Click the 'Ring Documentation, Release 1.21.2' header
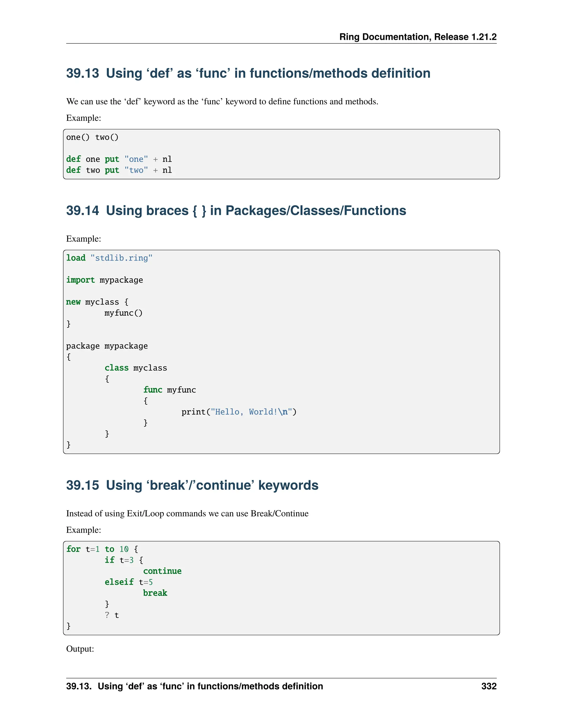This screenshot has width=563, height=728. point(418,37)
